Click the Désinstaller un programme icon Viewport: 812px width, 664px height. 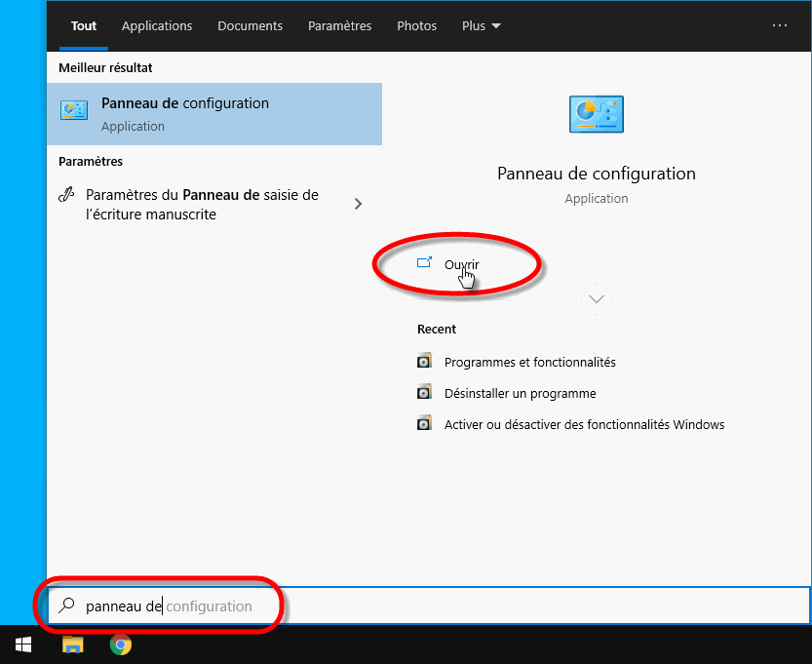[424, 393]
